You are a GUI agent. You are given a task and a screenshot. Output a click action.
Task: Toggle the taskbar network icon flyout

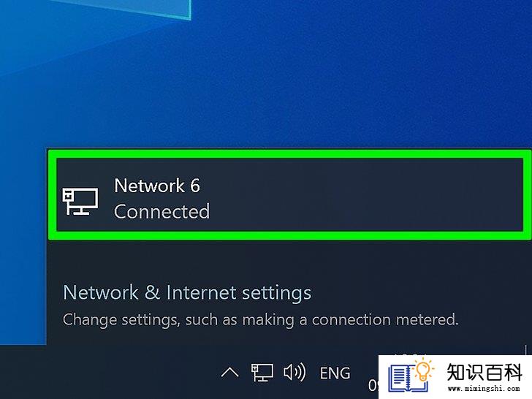262,373
